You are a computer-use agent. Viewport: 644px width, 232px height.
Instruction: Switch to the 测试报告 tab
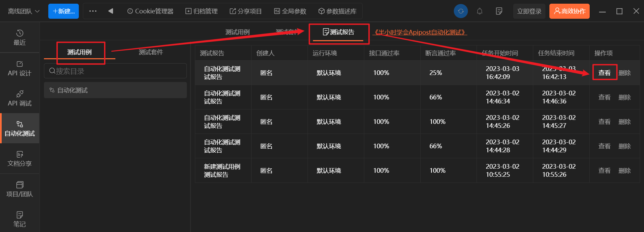(338, 32)
